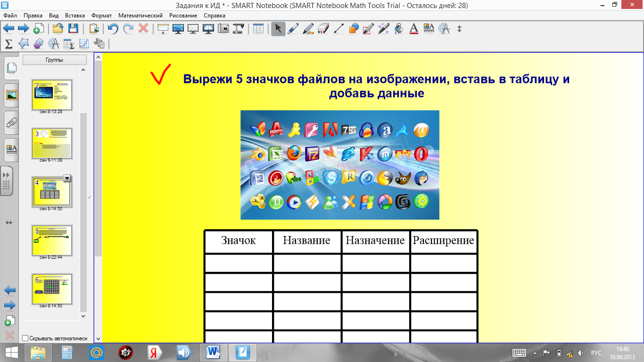Select the Fill paint bucket tool
The image size is (644, 362).
[x=399, y=28]
